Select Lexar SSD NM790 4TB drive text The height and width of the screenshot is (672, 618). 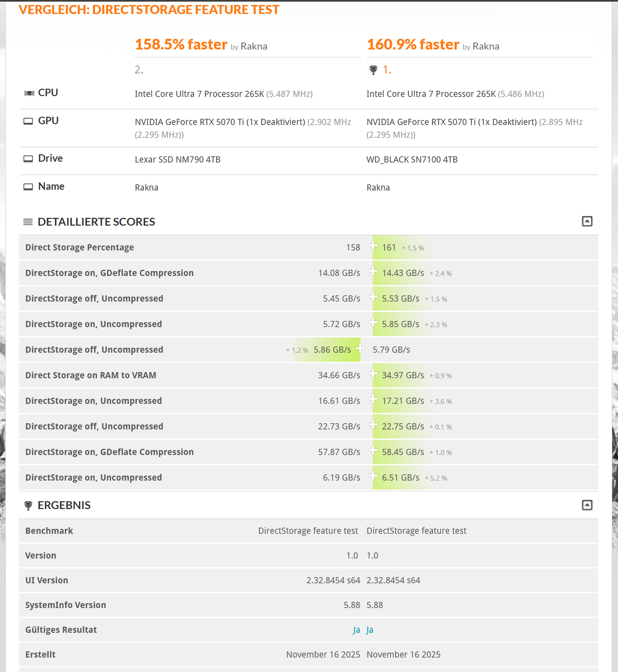(x=178, y=160)
